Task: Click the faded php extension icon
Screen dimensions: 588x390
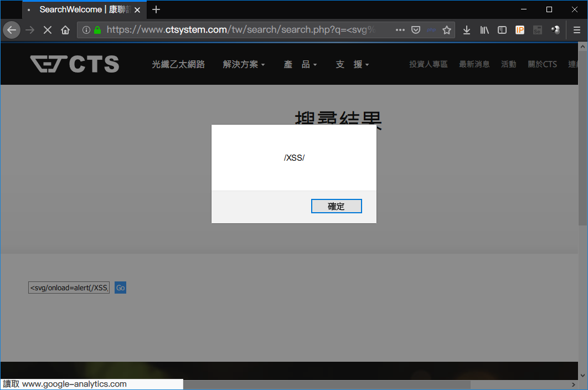Action: pos(431,30)
